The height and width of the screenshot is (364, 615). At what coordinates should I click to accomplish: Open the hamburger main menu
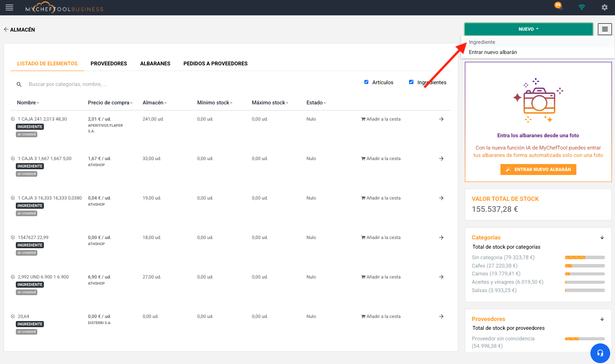(9, 7)
